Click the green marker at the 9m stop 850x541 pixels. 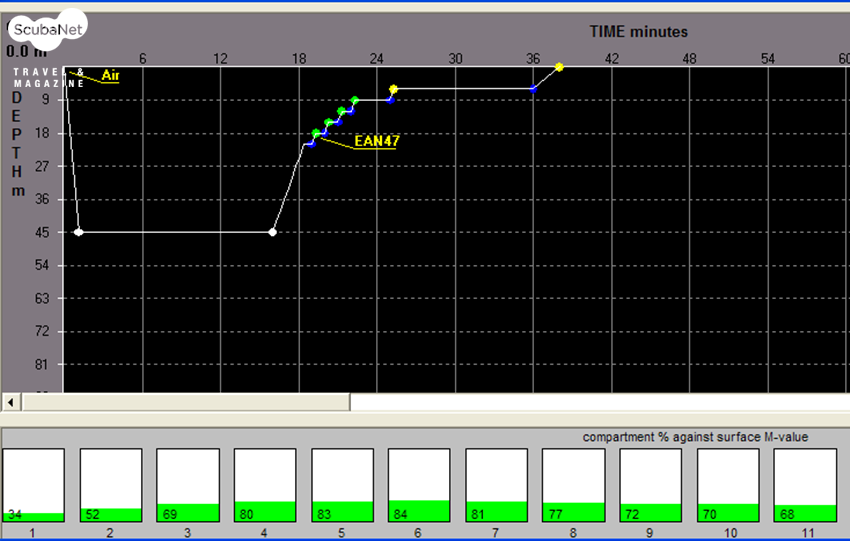tap(355, 100)
